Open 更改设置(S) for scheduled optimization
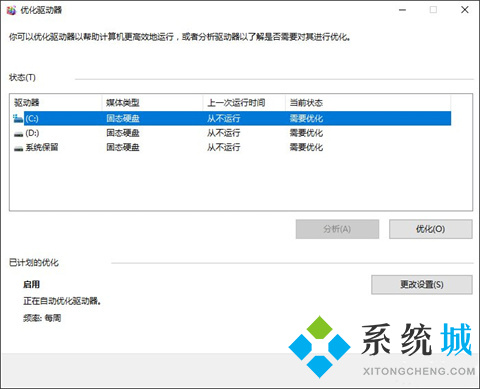Screen dimensions: 480x389 coord(422,285)
